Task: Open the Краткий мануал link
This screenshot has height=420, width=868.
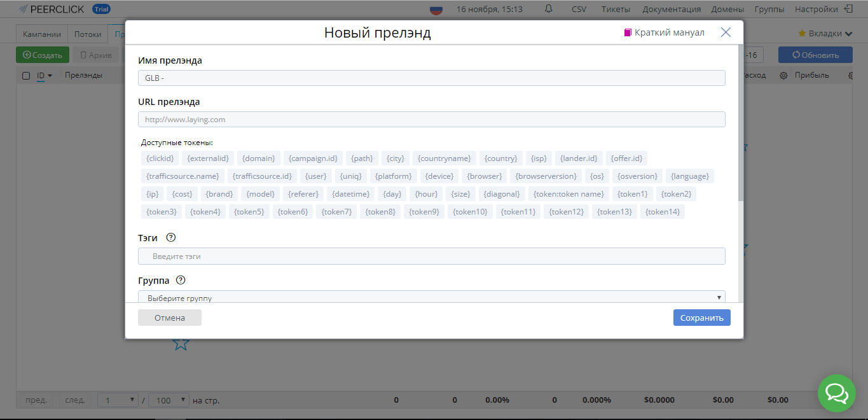Action: (x=665, y=32)
